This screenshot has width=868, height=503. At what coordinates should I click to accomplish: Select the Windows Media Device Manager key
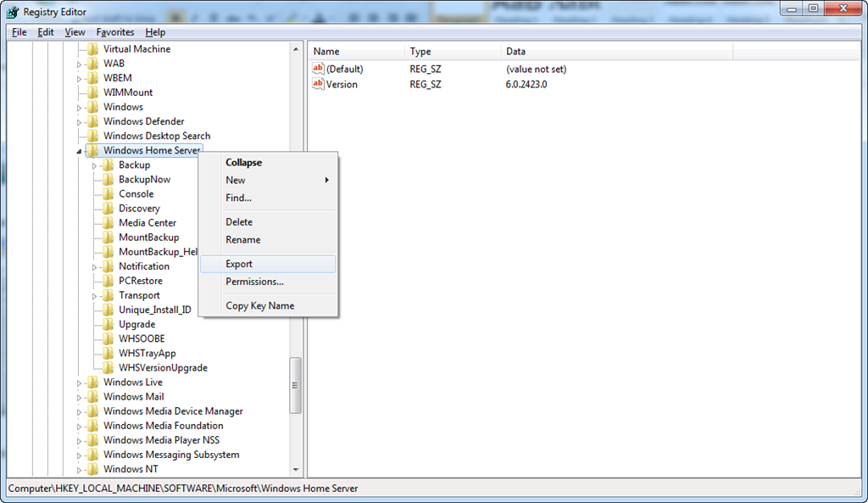173,411
